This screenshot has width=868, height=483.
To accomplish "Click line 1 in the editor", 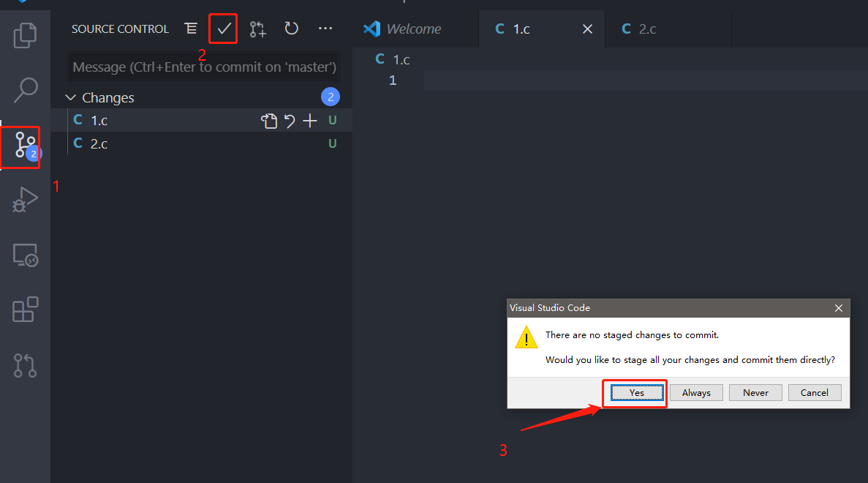I will click(x=646, y=80).
